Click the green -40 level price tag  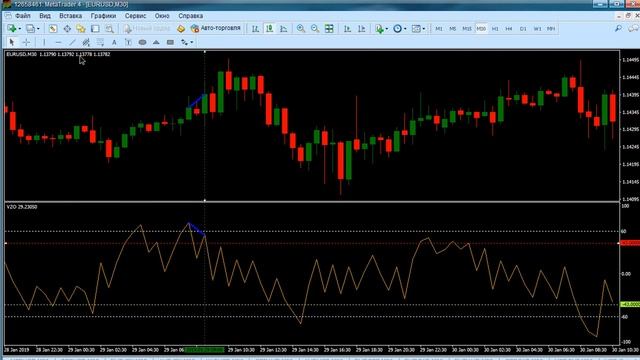[x=630, y=304]
